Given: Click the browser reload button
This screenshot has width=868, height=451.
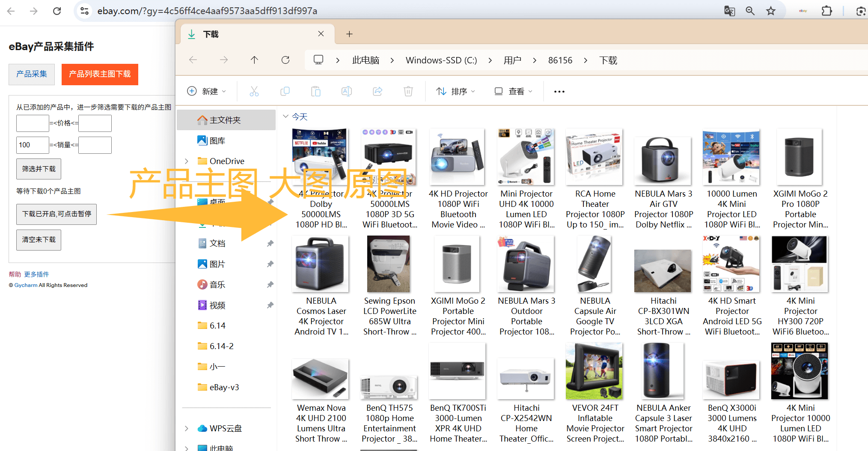Looking at the screenshot, I should 57,11.
